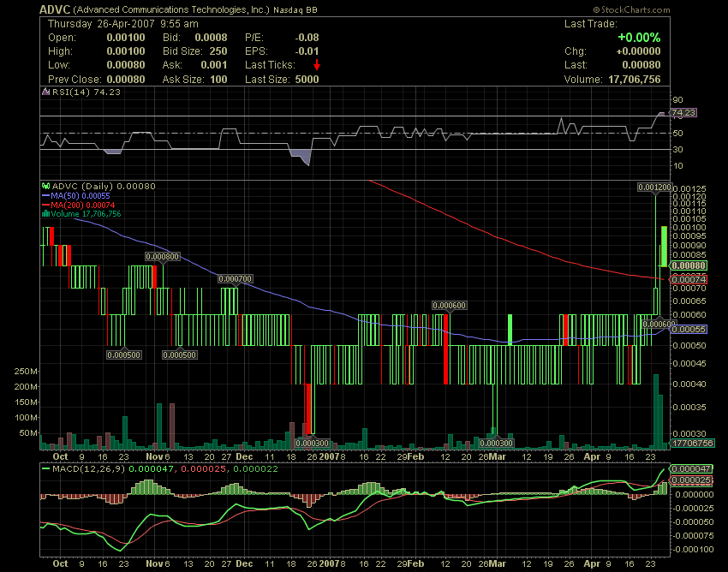Screen dimensions: 728x572
Task: Click the EPS value -0.01
Action: pyautogui.click(x=307, y=51)
